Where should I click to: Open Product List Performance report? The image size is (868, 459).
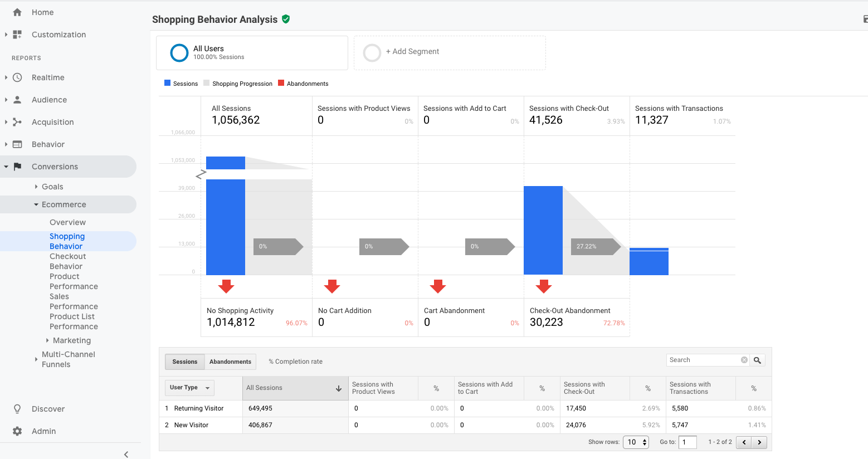tap(74, 321)
